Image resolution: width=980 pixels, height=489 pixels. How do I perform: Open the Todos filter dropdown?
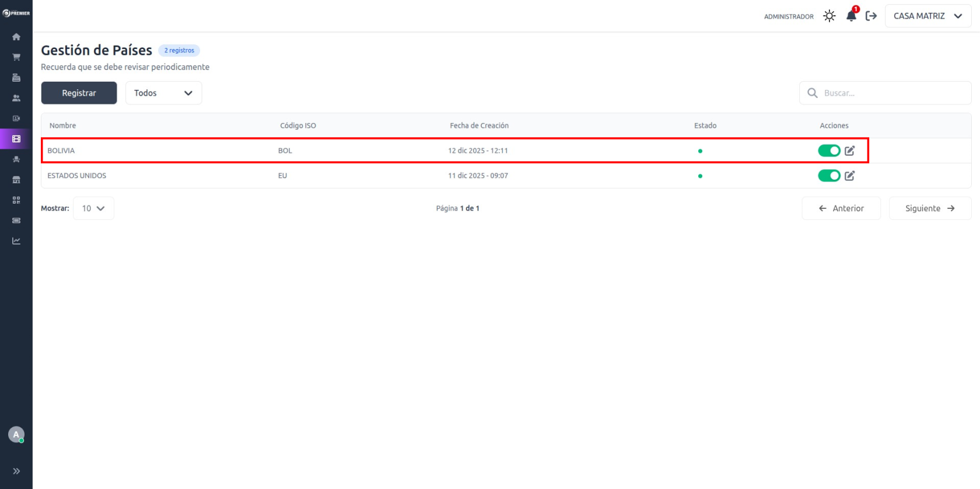coord(163,93)
